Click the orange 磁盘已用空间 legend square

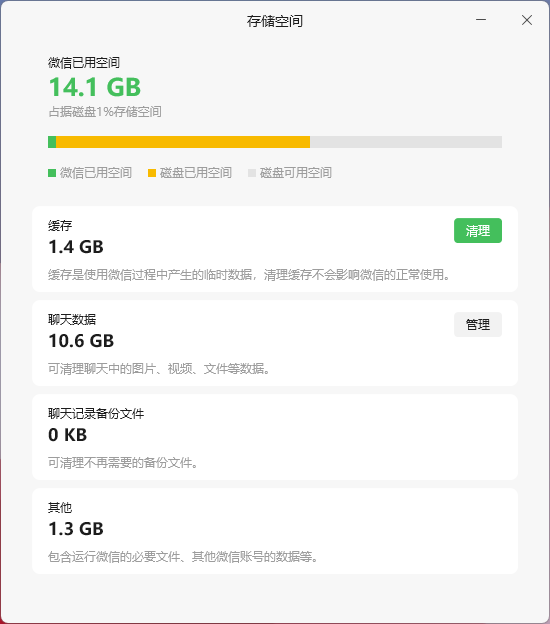(x=152, y=173)
